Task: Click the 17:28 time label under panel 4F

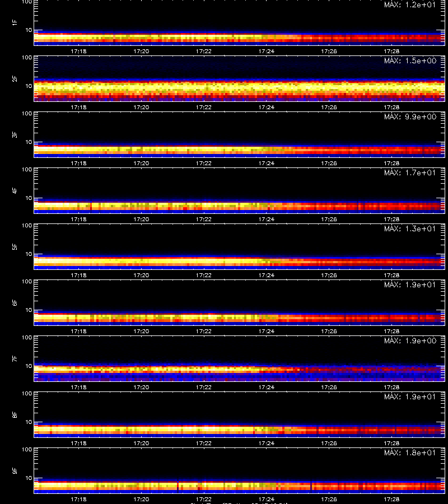Action: tap(391, 219)
